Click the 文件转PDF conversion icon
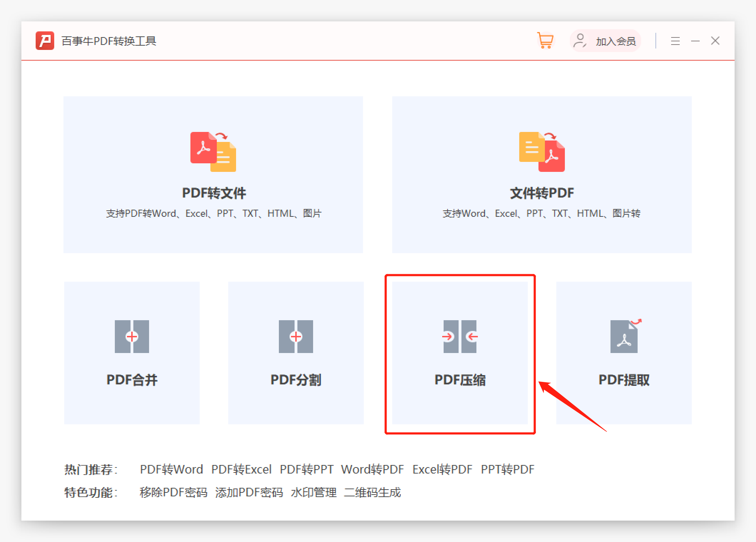756x542 pixels. [542, 152]
